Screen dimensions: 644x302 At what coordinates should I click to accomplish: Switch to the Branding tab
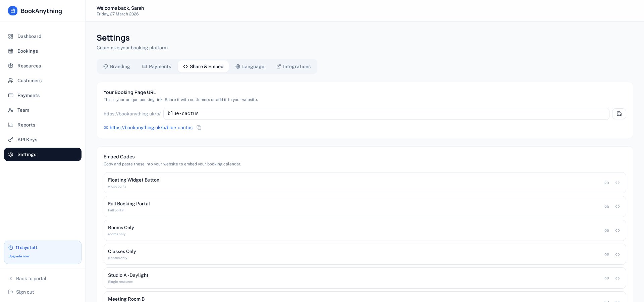(117, 66)
